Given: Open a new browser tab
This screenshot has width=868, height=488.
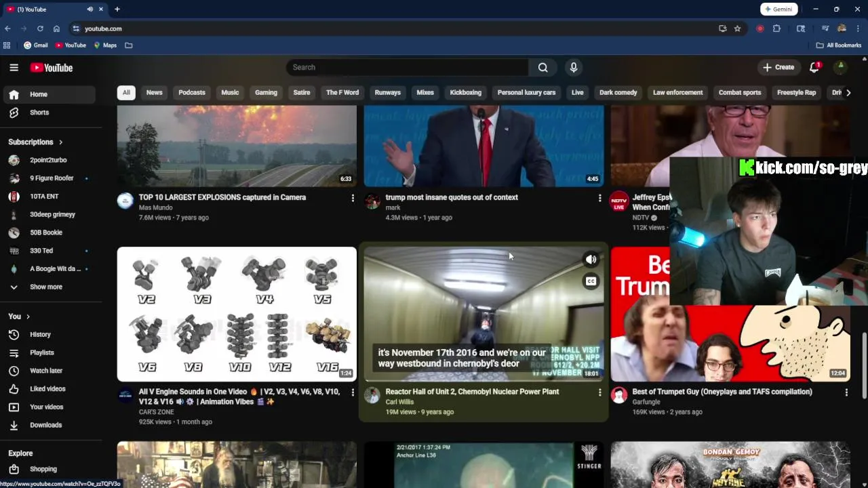Looking at the screenshot, I should pos(117,9).
